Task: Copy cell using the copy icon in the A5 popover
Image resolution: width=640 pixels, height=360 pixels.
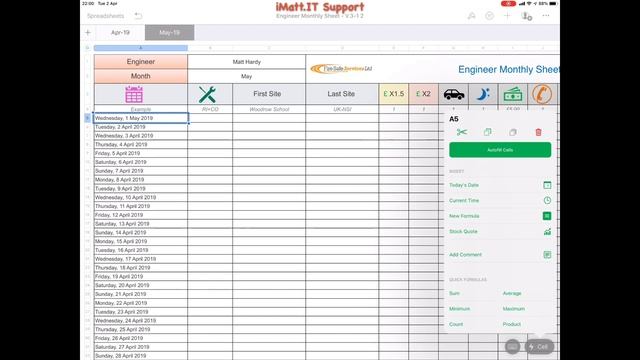Action: coord(487,132)
